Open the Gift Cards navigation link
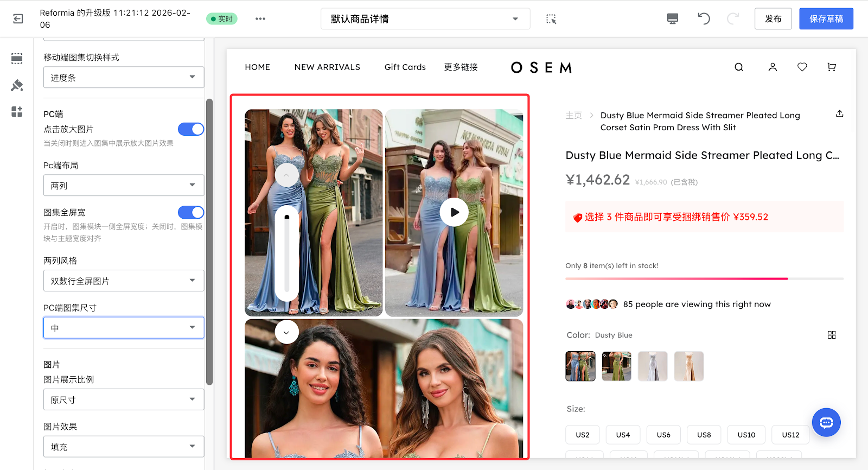 405,67
